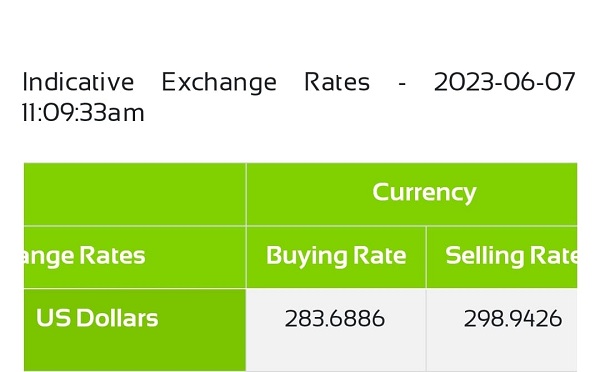Viewport: 600px width, 372px height.
Task: Click the word Rates in the page heading
Action: 337,82
